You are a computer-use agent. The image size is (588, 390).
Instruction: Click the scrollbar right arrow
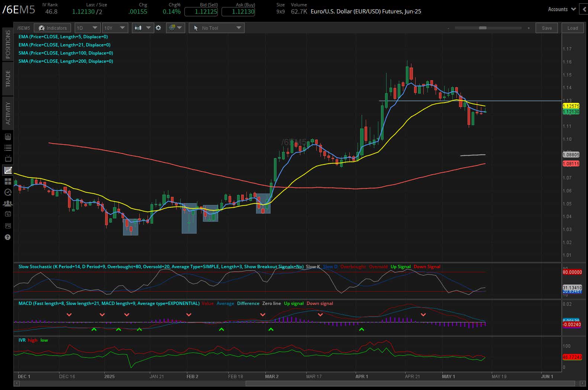(x=582, y=383)
